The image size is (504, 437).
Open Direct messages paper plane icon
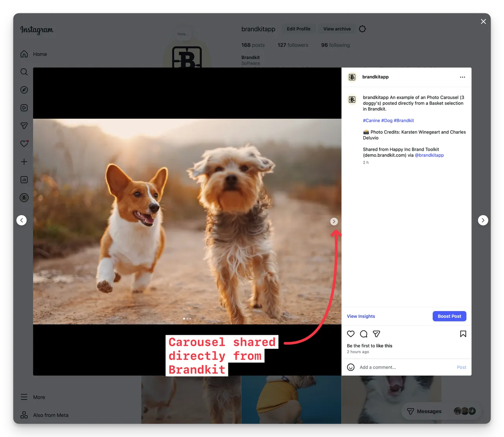click(x=24, y=125)
